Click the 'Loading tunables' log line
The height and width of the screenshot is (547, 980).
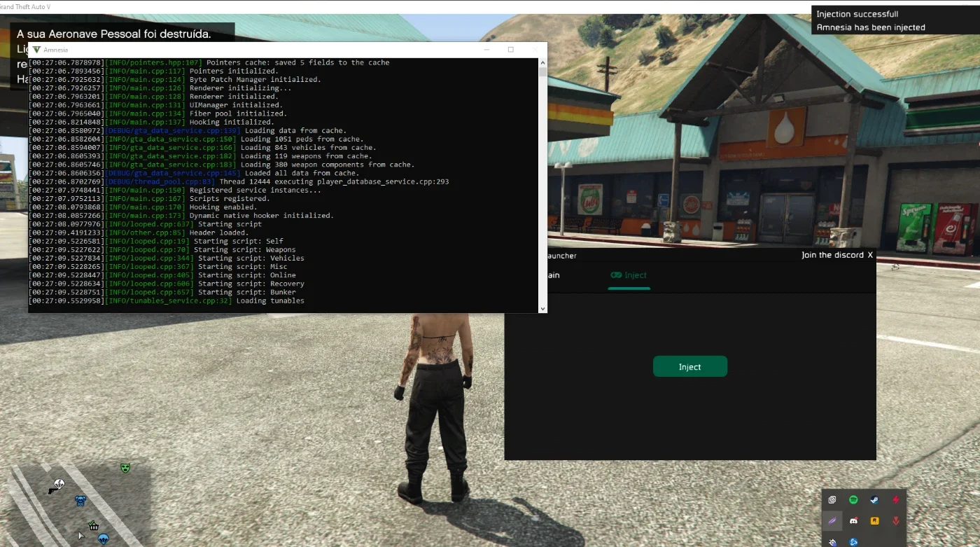(167, 300)
